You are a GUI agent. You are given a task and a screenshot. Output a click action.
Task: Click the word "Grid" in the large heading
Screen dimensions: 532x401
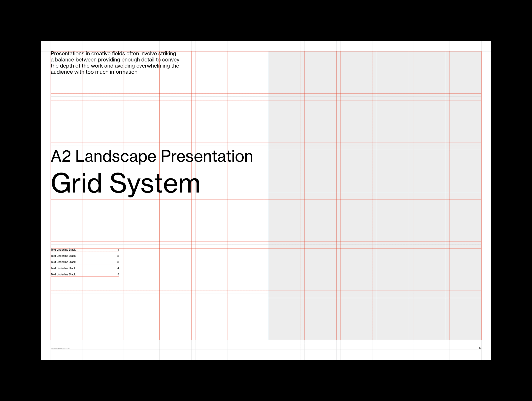76,183
